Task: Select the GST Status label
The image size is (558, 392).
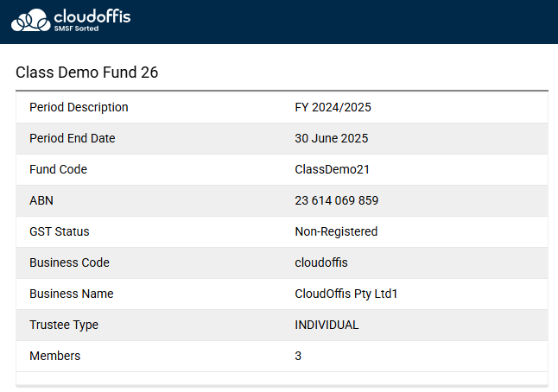Action: [x=59, y=231]
